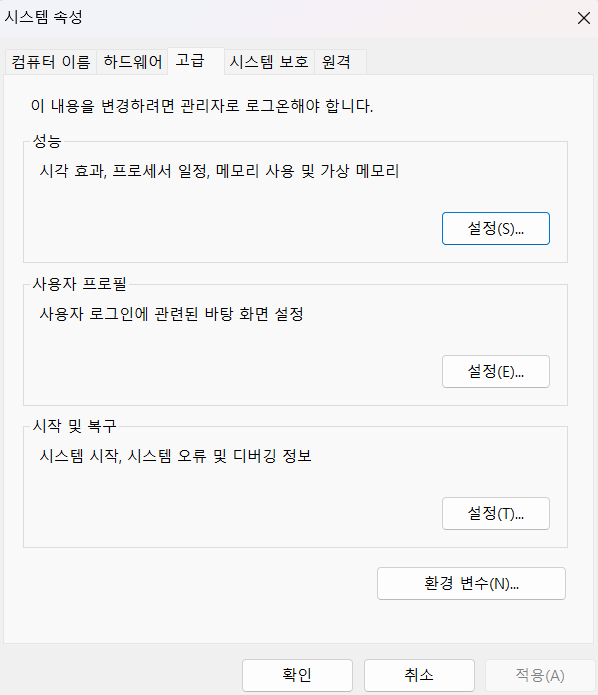Close the 시스템 속성 window
The height and width of the screenshot is (695, 598).
tap(583, 18)
